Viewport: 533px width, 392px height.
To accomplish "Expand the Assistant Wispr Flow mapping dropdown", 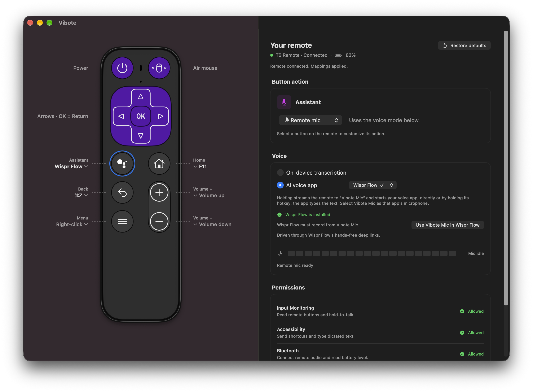I will tap(71, 167).
